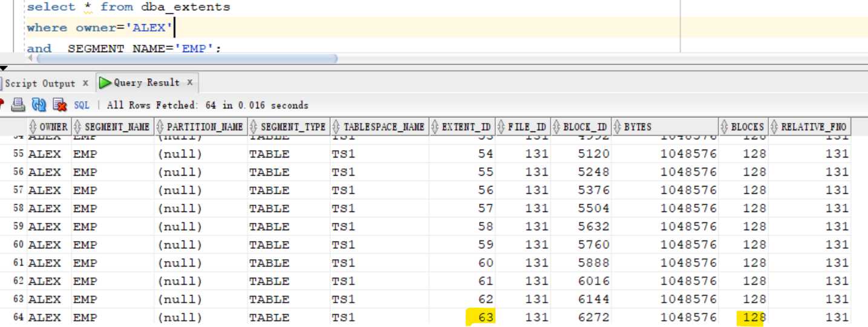Close the Query Result tab
Image resolution: width=868 pixels, height=327 pixels.
[x=189, y=82]
